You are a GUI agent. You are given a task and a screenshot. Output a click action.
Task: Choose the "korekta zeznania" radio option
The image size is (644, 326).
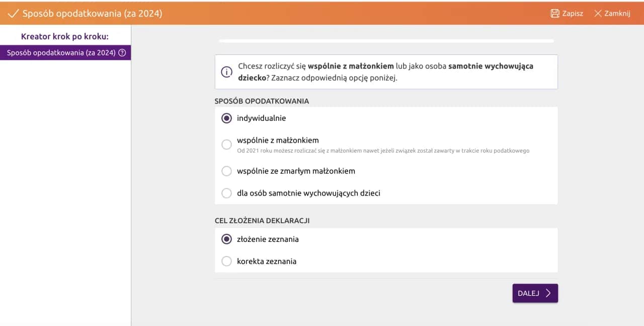(227, 262)
